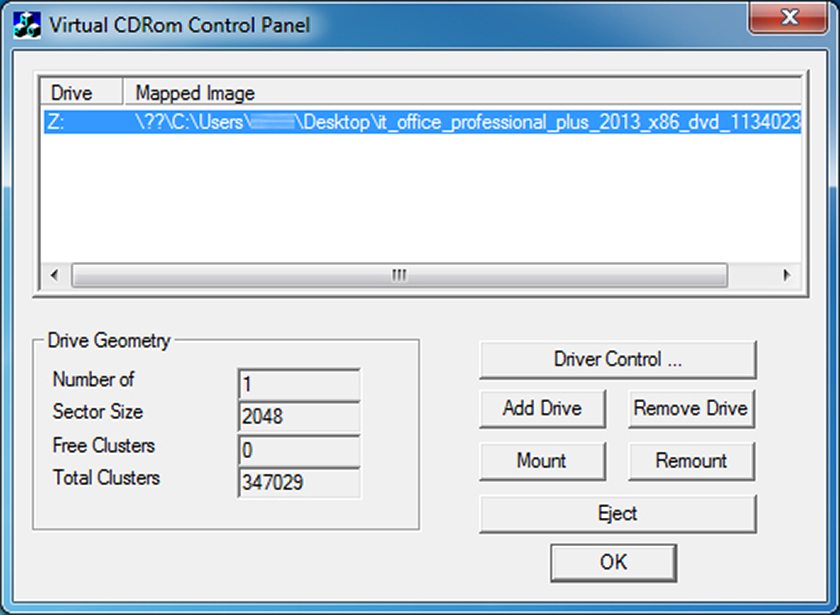840x615 pixels.
Task: Click the Number of field showing 1
Action: point(299,383)
